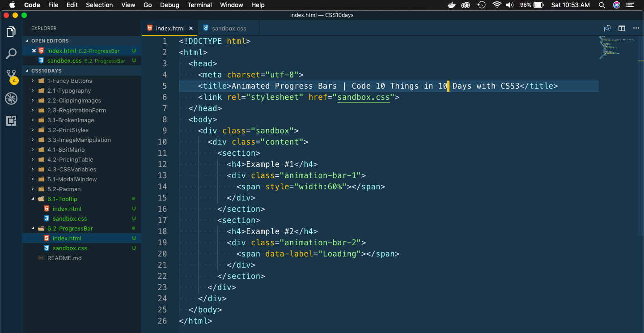Open Spotlight search magnifier
644x333 pixels.
click(x=602, y=5)
